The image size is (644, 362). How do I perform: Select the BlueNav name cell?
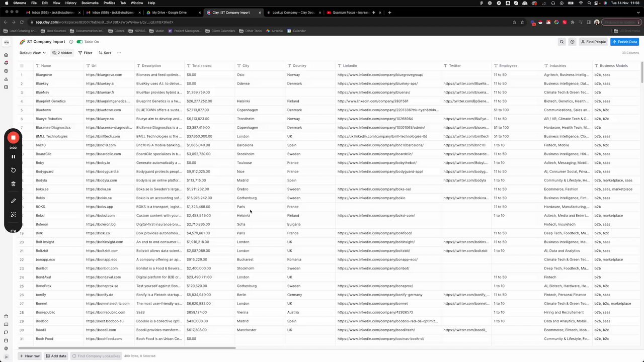59,93
